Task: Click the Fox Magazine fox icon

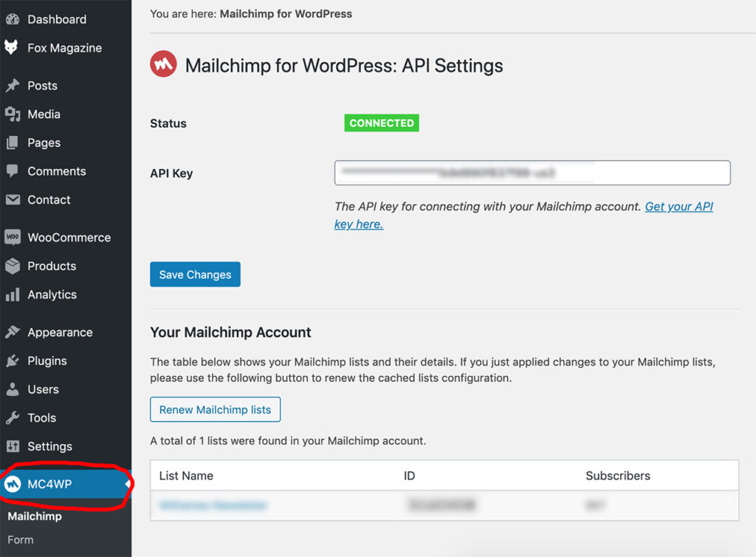Action: click(12, 47)
